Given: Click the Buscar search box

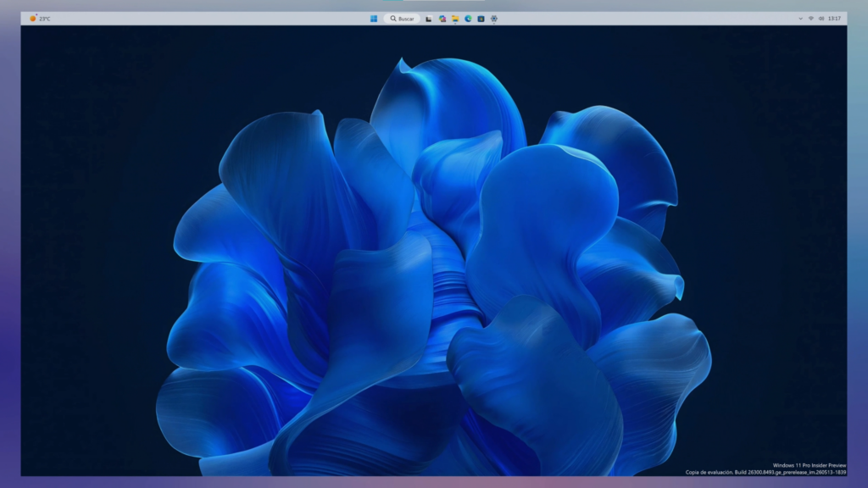Looking at the screenshot, I should coord(402,19).
